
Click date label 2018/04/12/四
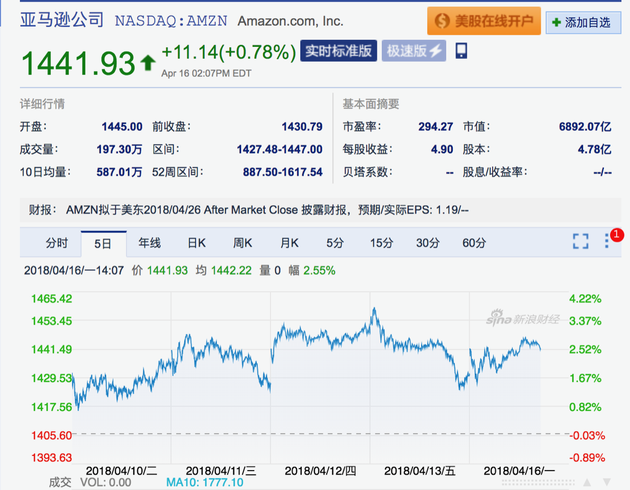coord(320,471)
